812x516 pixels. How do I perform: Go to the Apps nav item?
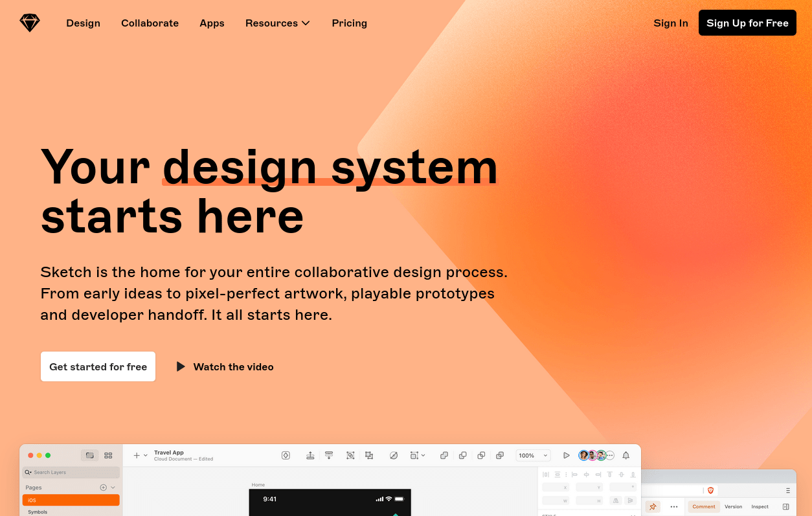click(x=212, y=23)
